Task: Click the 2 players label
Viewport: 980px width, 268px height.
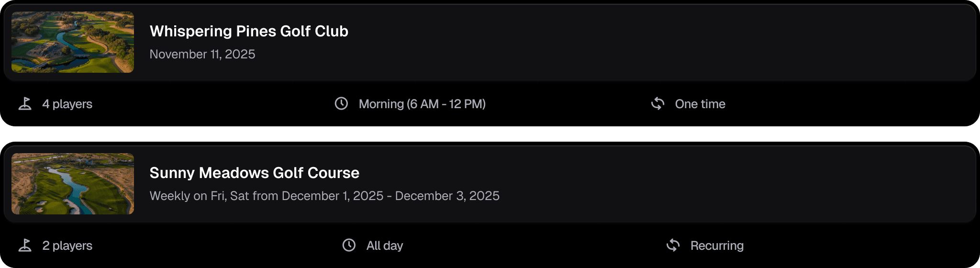Action: coord(67,246)
